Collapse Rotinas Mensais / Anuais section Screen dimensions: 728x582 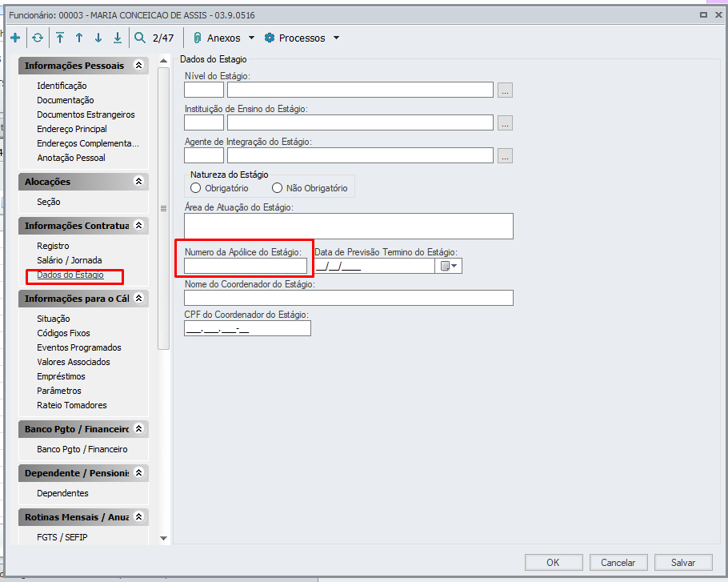click(x=139, y=516)
